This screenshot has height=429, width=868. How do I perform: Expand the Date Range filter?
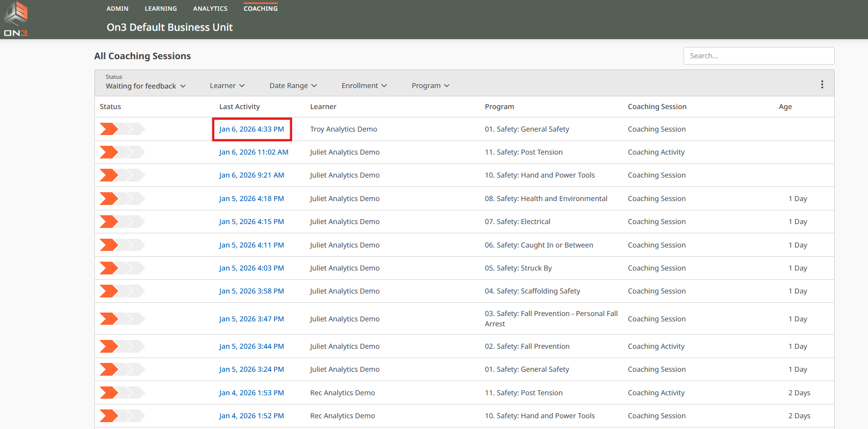(293, 86)
